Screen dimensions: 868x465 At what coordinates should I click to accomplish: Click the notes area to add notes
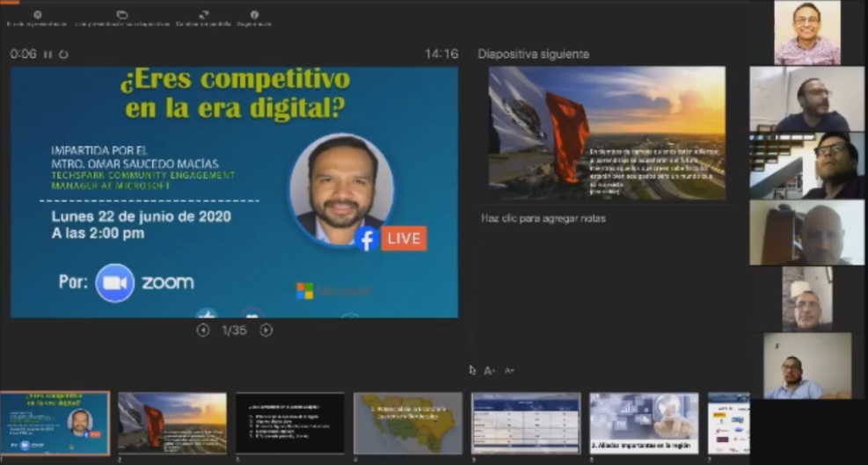[x=543, y=218]
